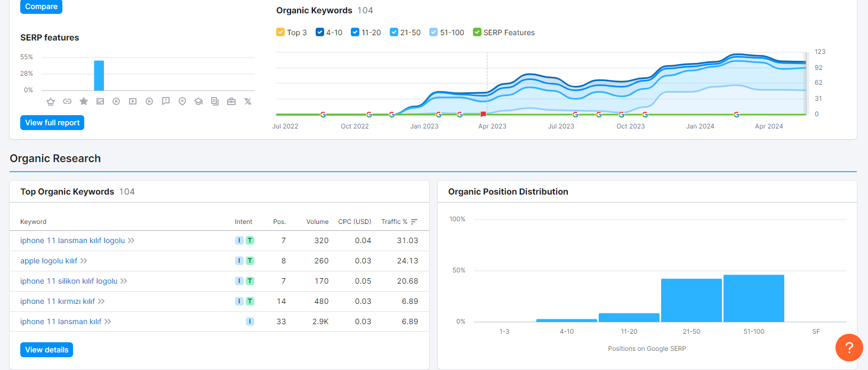Expand arrows next to apple logolu kılıf
This screenshot has width=868, height=370.
click(x=84, y=261)
